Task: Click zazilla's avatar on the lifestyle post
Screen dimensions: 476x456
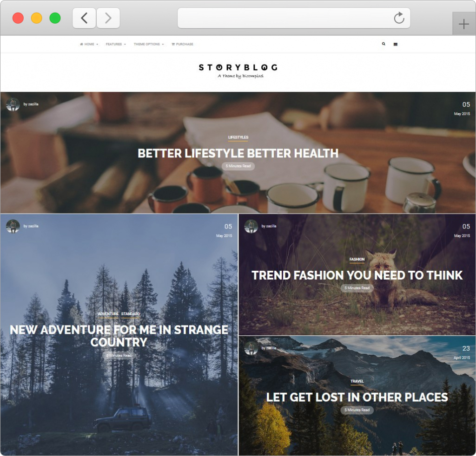Action: (x=13, y=104)
